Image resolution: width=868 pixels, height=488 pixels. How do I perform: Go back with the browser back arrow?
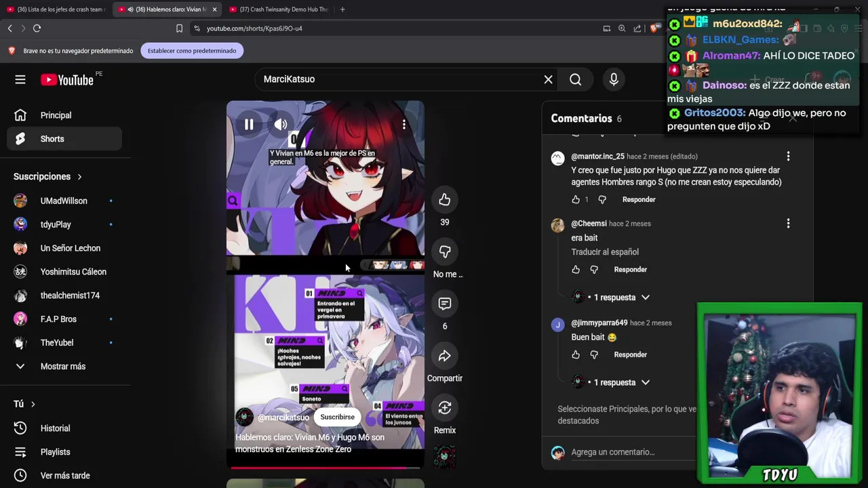(9, 28)
